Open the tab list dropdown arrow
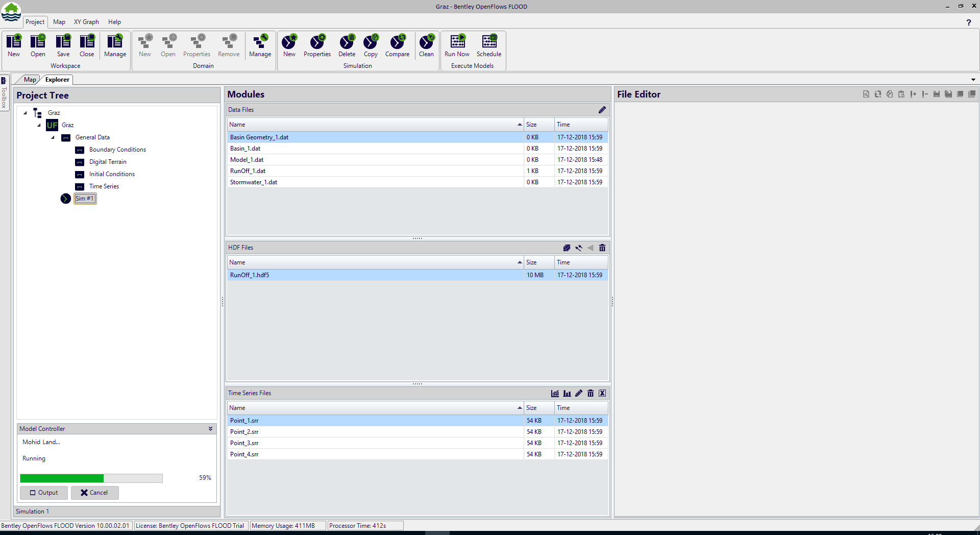The height and width of the screenshot is (535, 980). (973, 80)
